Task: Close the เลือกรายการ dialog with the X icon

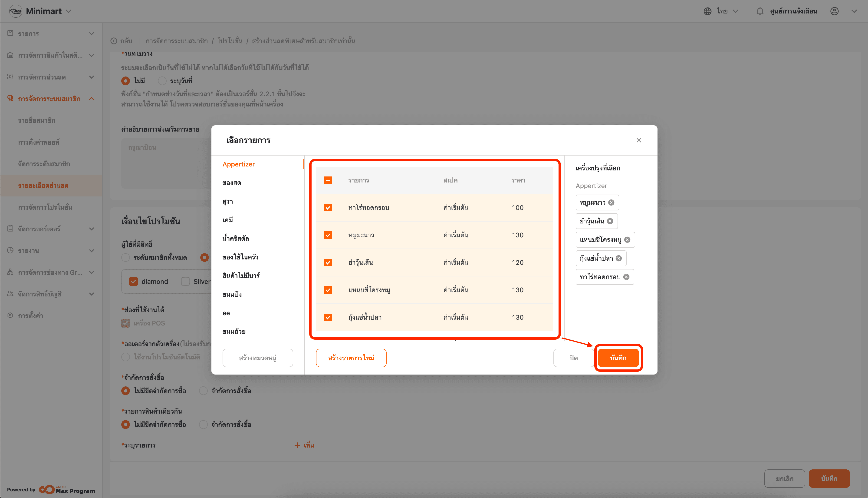Action: tap(639, 140)
